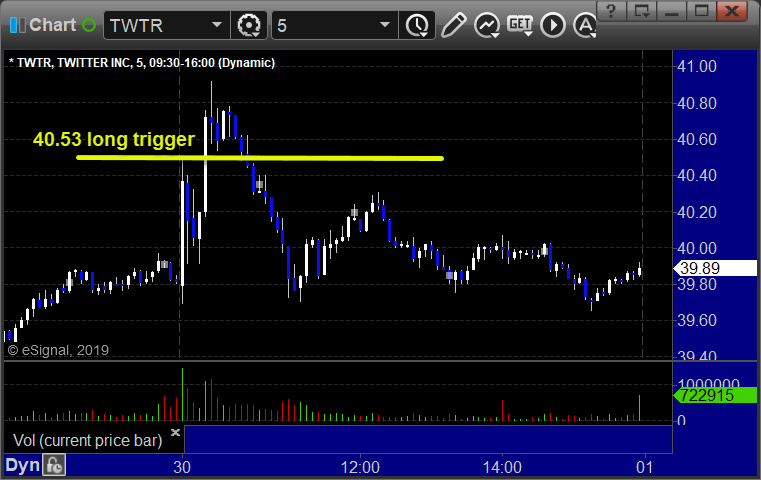
Task: Click the 30 time axis label
Action: pos(182,468)
